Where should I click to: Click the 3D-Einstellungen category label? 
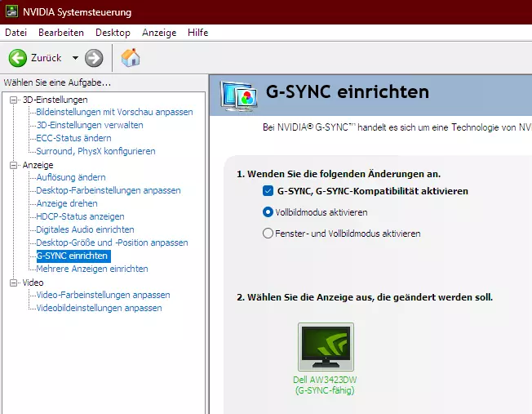(55, 100)
